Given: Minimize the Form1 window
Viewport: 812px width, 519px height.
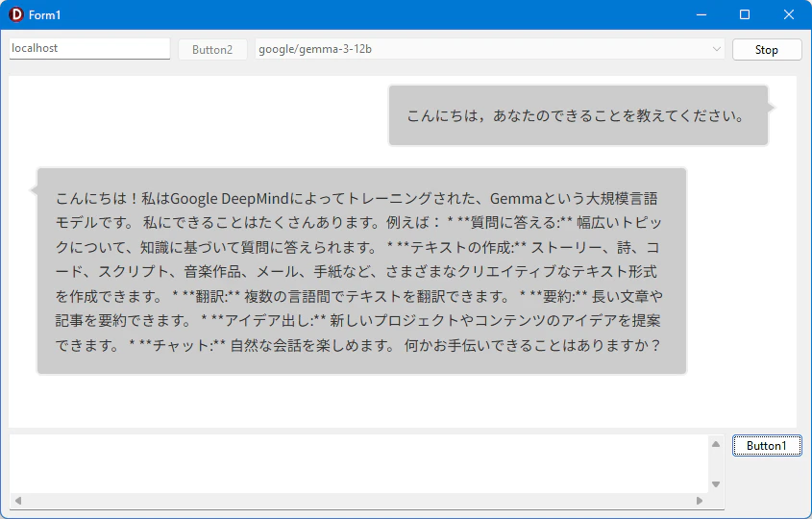Looking at the screenshot, I should (701, 14).
